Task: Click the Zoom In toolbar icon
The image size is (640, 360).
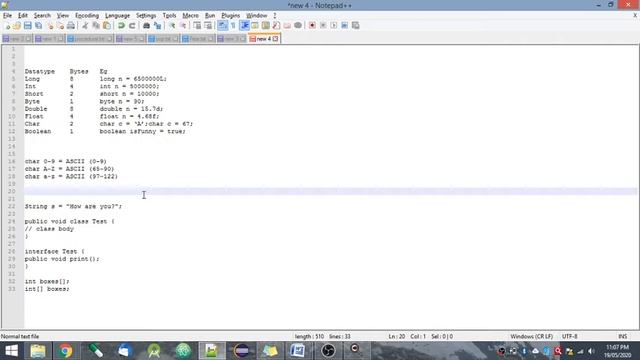Action: (172, 26)
